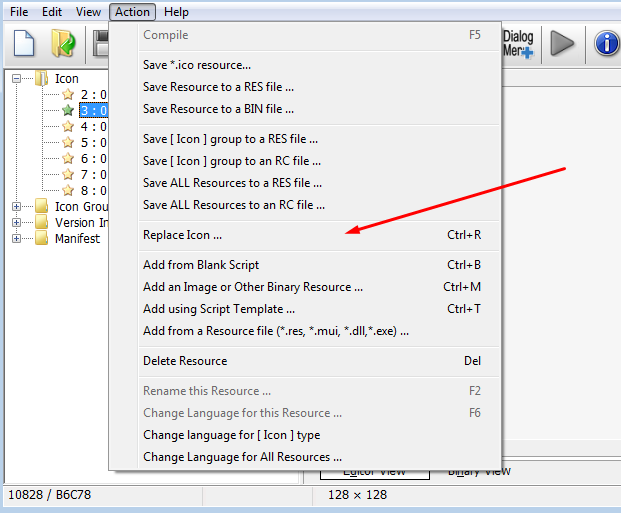This screenshot has height=513, width=621.
Task: Open the File menu
Action: click(x=19, y=12)
